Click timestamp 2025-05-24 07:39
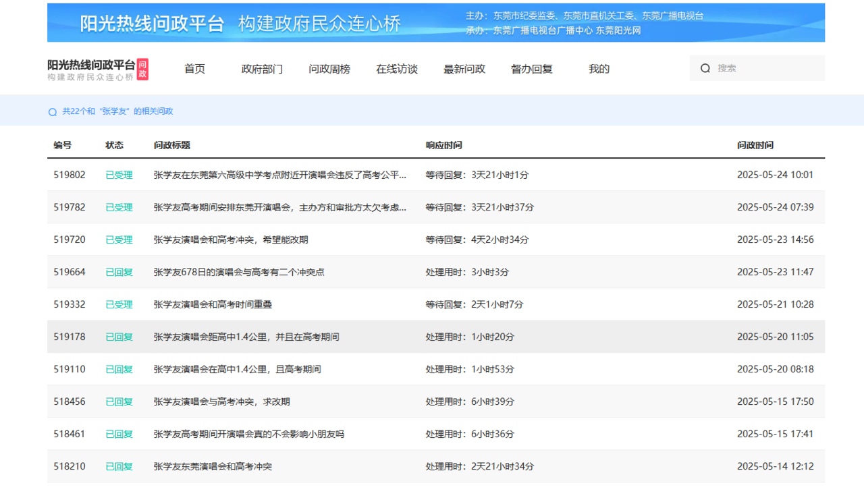The width and height of the screenshot is (864, 504). 776,207
